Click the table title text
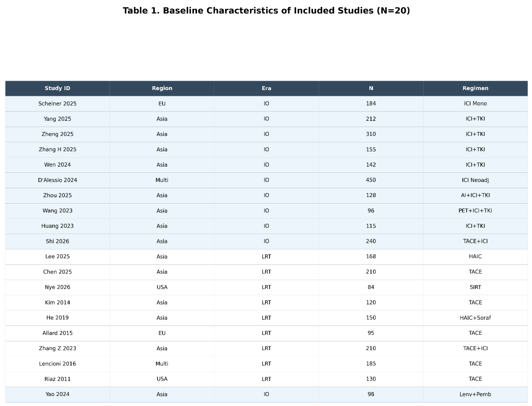 266,11
